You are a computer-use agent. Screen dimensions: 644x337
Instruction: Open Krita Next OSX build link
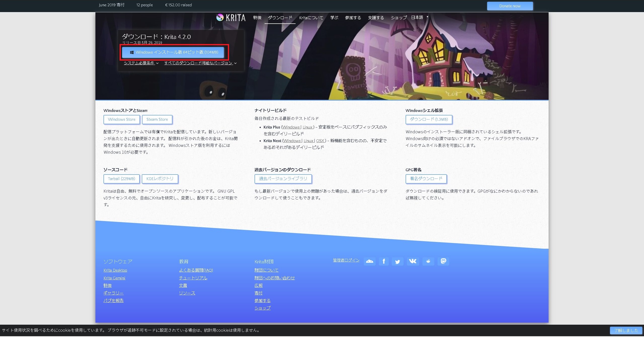click(x=320, y=141)
